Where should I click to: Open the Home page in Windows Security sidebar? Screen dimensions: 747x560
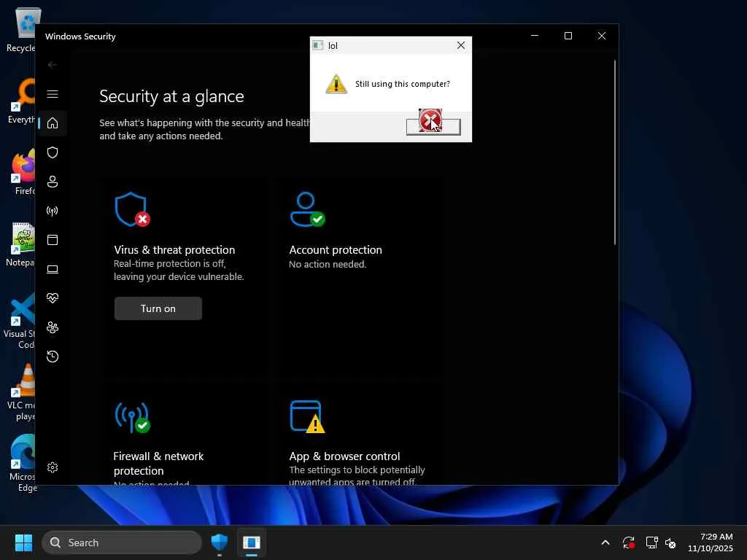[53, 123]
